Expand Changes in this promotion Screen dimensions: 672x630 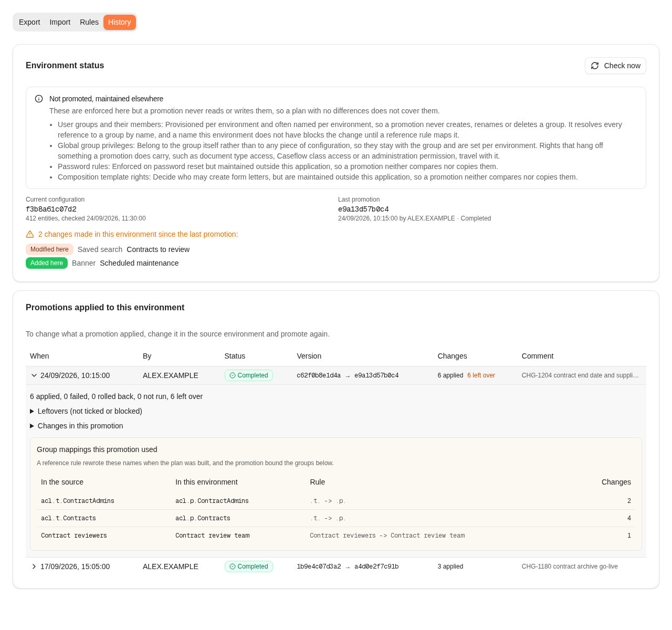coord(77,426)
